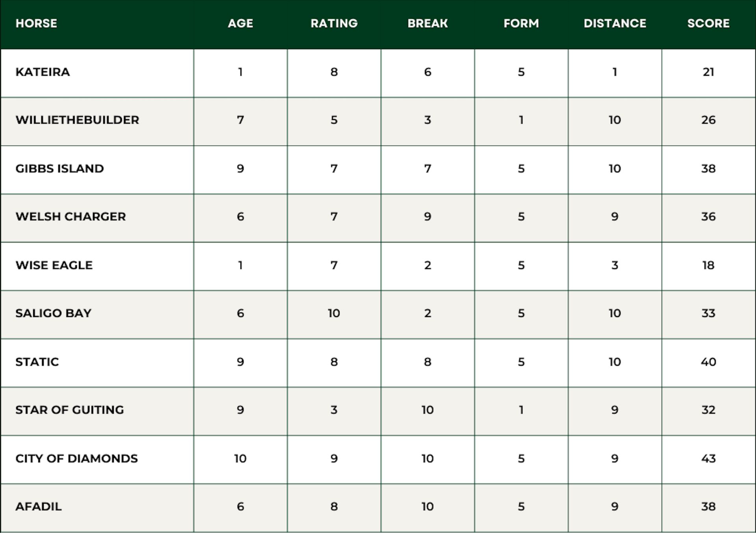
Task: Select KATEIRA score value 21
Action: (708, 72)
